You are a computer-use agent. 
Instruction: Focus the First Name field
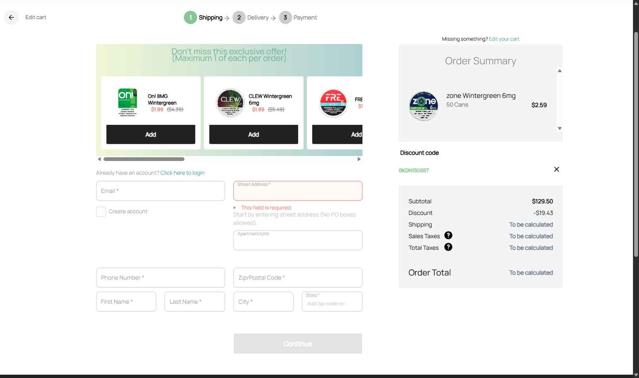pyautogui.click(x=126, y=301)
